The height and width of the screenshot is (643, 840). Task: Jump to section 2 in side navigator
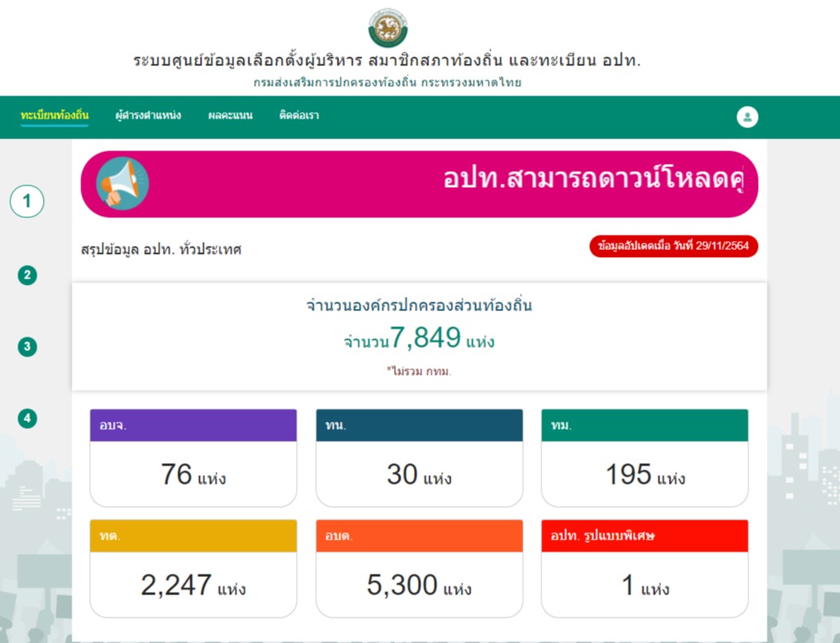coord(27,275)
